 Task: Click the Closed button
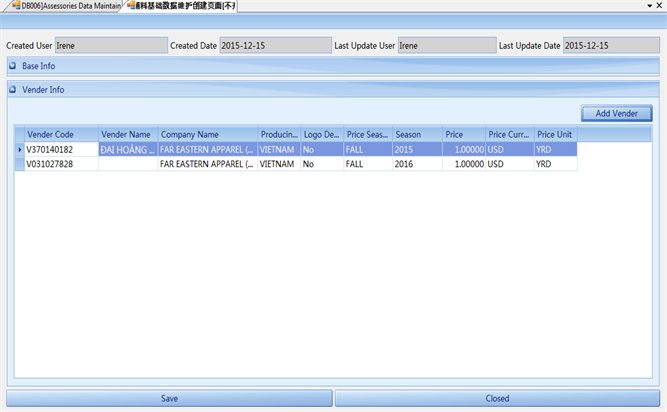[497, 398]
